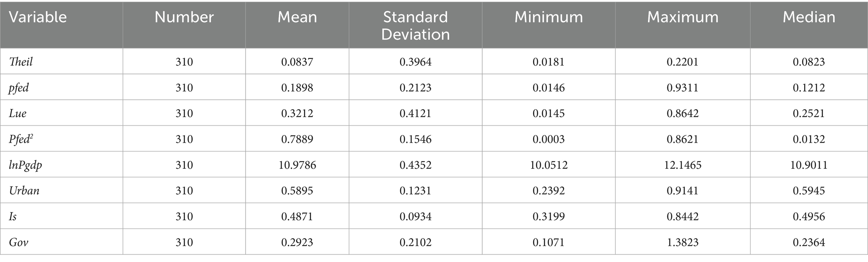Viewport: 868px width, 262px height.
Task: Select the Lue variable cell
Action: pos(18,114)
